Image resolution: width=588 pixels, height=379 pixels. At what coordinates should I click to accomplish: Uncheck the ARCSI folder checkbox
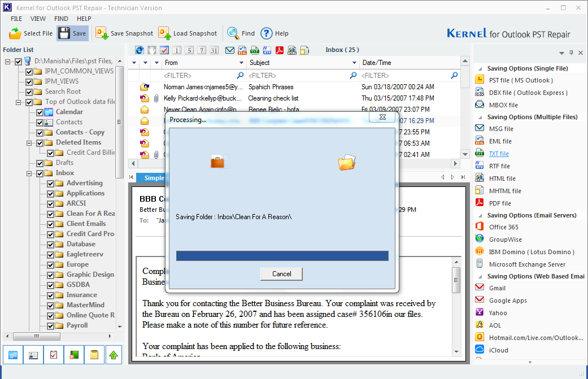(x=51, y=203)
